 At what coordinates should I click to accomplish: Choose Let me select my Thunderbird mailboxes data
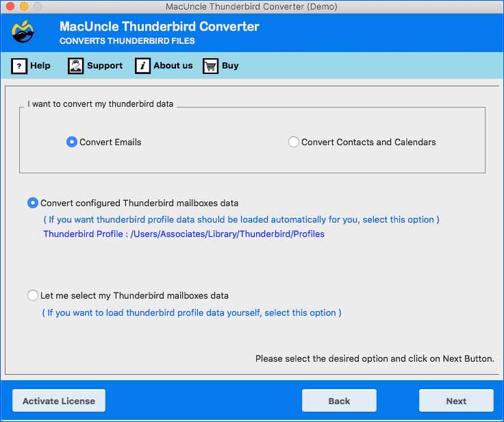coord(33,295)
